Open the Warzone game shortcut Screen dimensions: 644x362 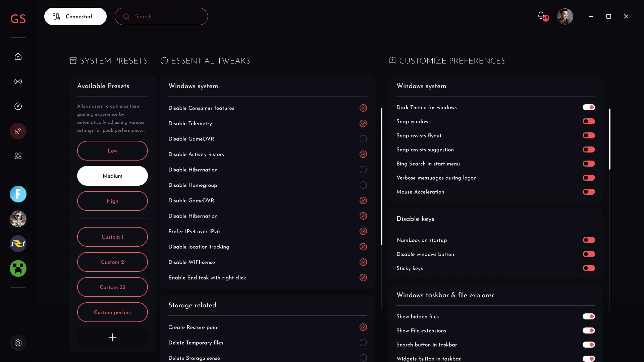click(x=18, y=219)
